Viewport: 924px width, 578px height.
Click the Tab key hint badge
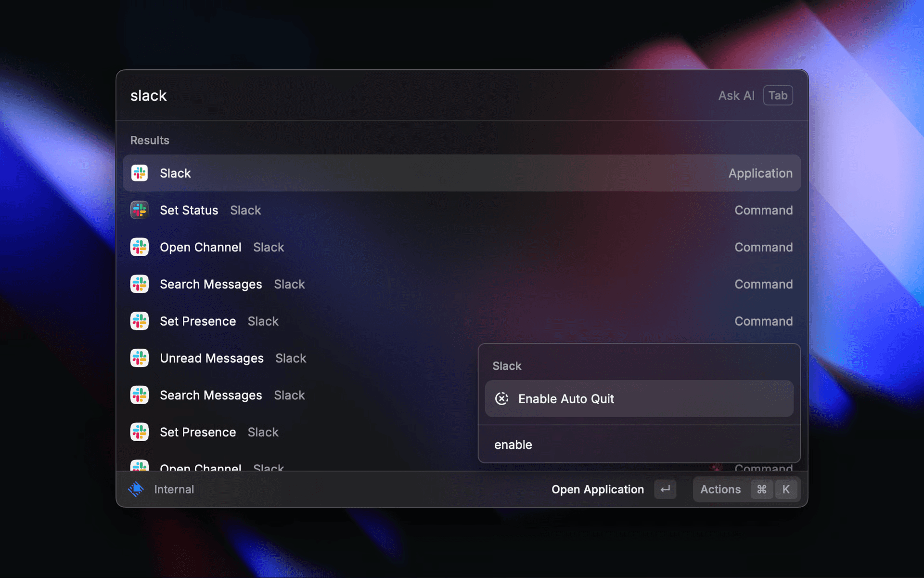pyautogui.click(x=778, y=95)
